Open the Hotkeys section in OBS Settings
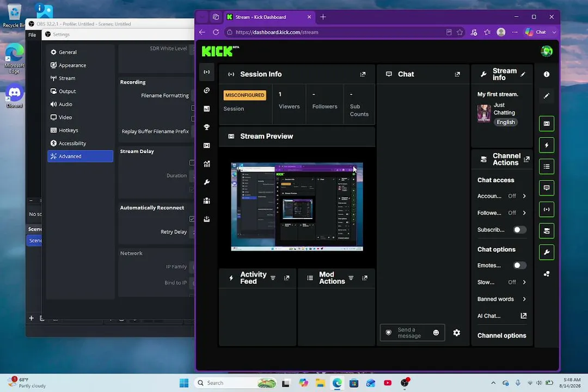Screen dimensions: 588x392 [80, 130]
